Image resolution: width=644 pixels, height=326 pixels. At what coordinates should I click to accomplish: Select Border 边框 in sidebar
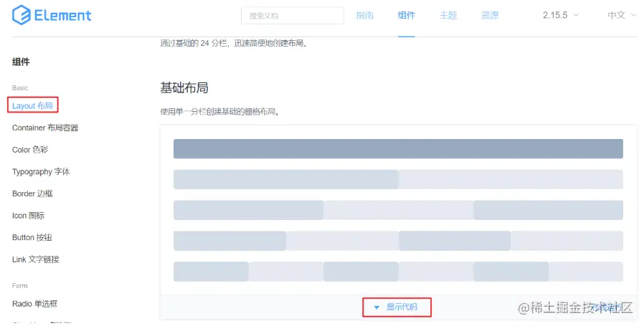point(32,193)
